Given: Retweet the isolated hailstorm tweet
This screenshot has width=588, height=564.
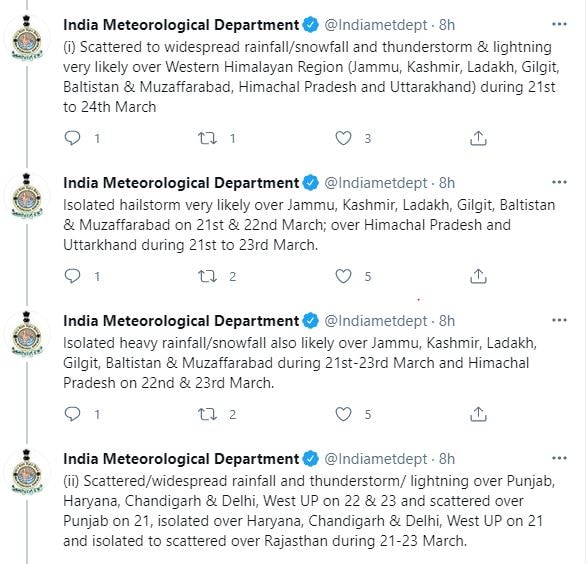Looking at the screenshot, I should [x=207, y=276].
